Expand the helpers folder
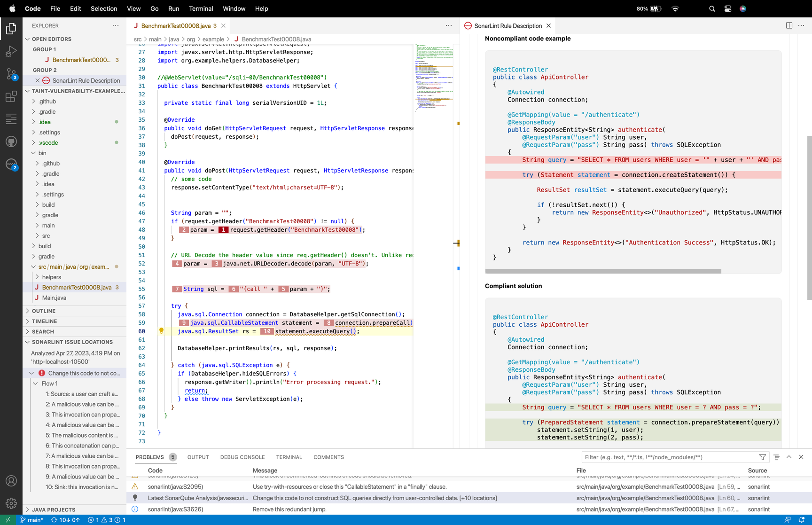The height and width of the screenshot is (525, 812). 51,277
